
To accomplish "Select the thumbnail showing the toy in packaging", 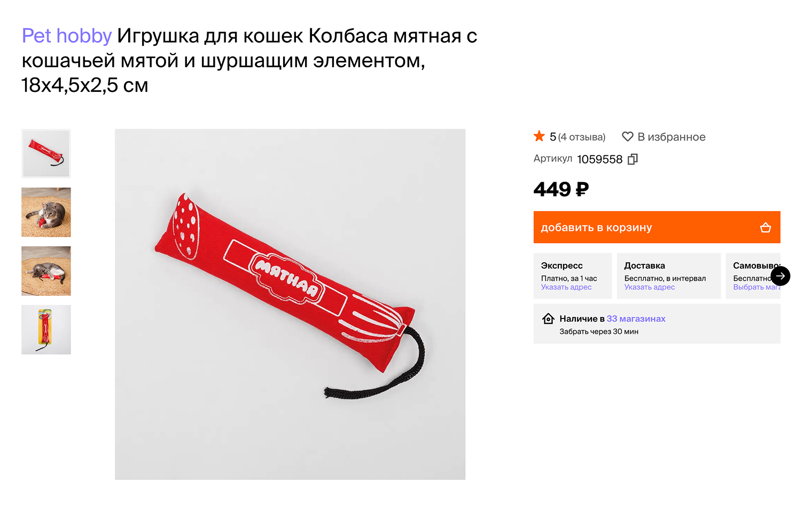I will click(46, 330).
